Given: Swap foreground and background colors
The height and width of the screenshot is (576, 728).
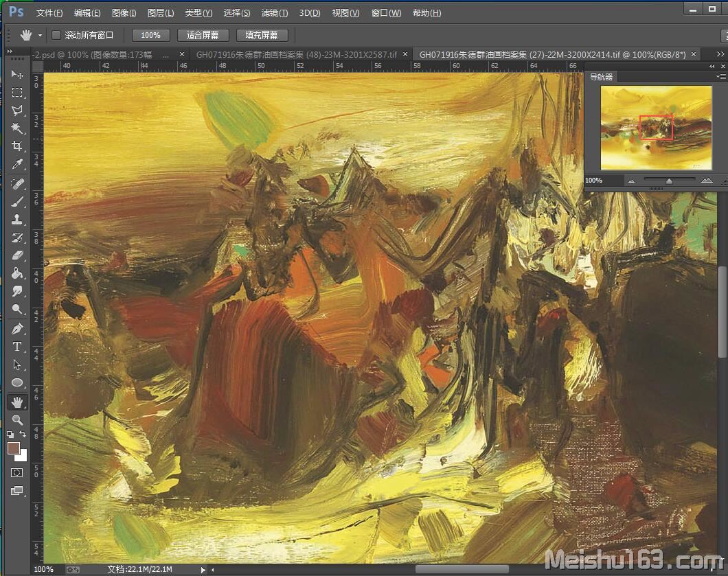Looking at the screenshot, I should (x=23, y=434).
